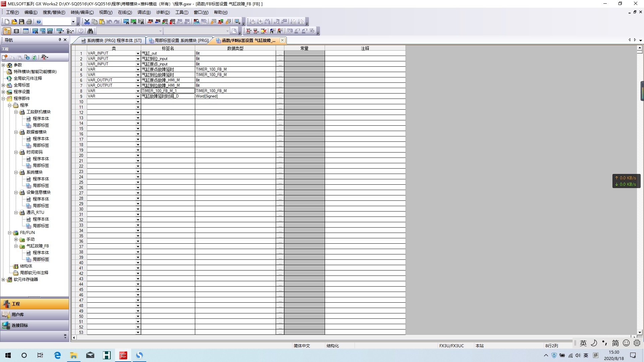Open class dropdown for row 1 VAR_INPUT

138,54
